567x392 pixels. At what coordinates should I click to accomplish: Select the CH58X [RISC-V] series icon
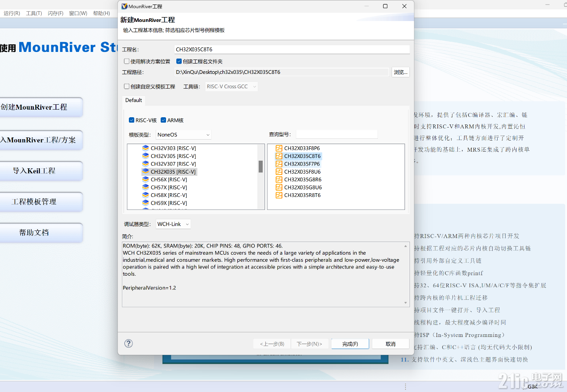(145, 195)
